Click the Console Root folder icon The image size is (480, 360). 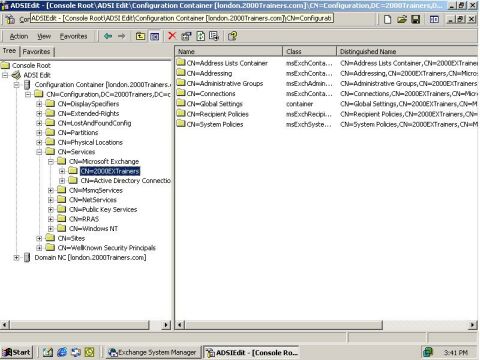[x=5, y=65]
